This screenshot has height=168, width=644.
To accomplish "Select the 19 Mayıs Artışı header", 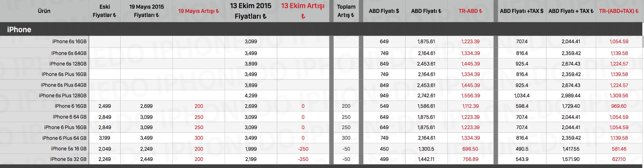I will coord(199,11).
